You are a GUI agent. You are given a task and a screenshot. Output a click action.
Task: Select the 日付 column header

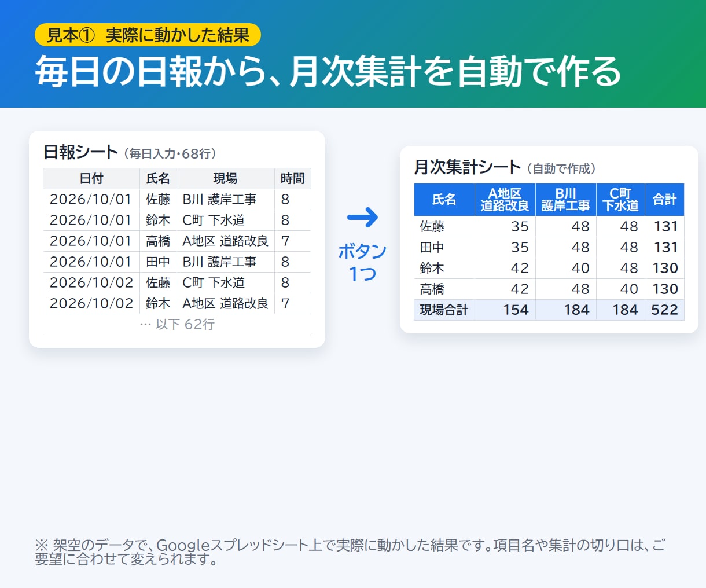(x=91, y=179)
